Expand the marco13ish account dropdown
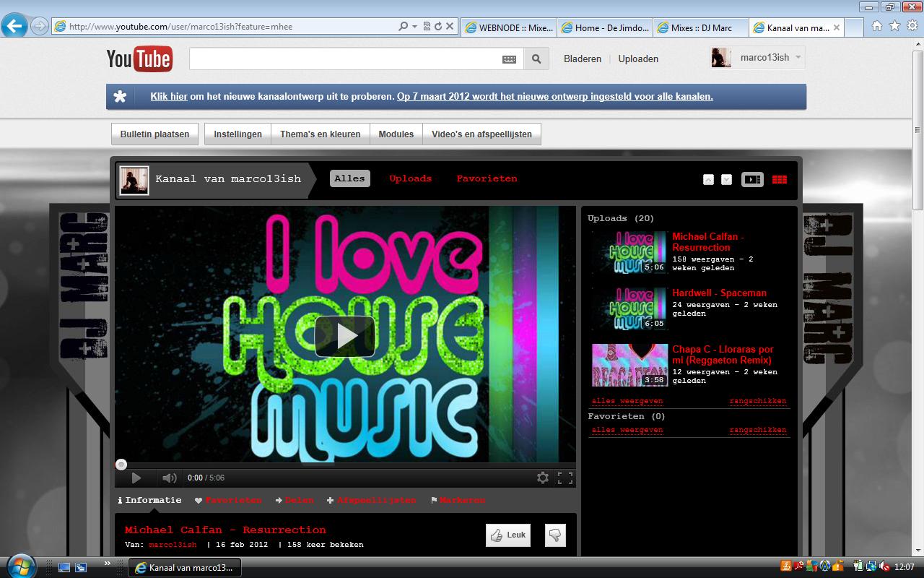Image resolution: width=924 pixels, height=578 pixels. (x=799, y=58)
